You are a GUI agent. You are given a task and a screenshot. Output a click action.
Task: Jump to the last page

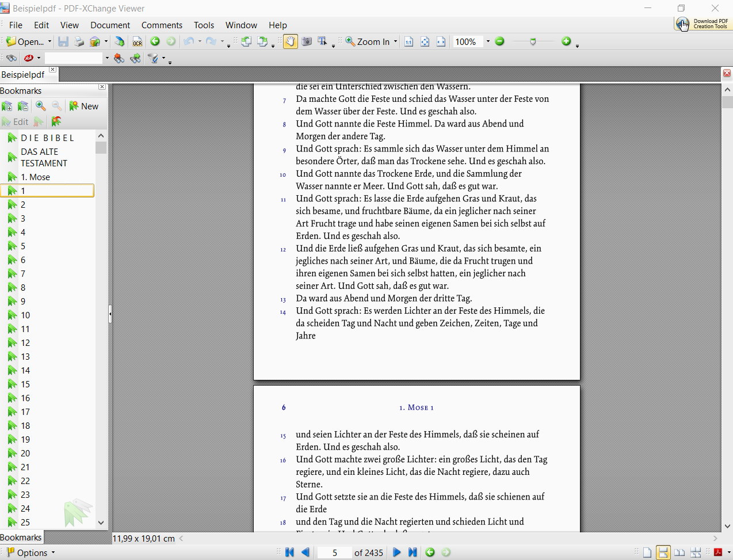point(413,553)
